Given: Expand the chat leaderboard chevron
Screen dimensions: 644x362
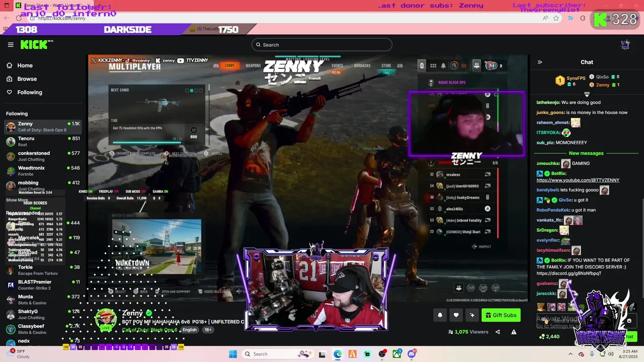Looking at the screenshot, I should [x=587, y=95].
